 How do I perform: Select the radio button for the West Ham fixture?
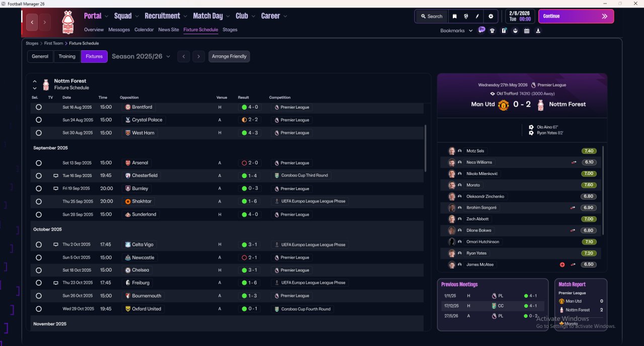[x=39, y=133]
